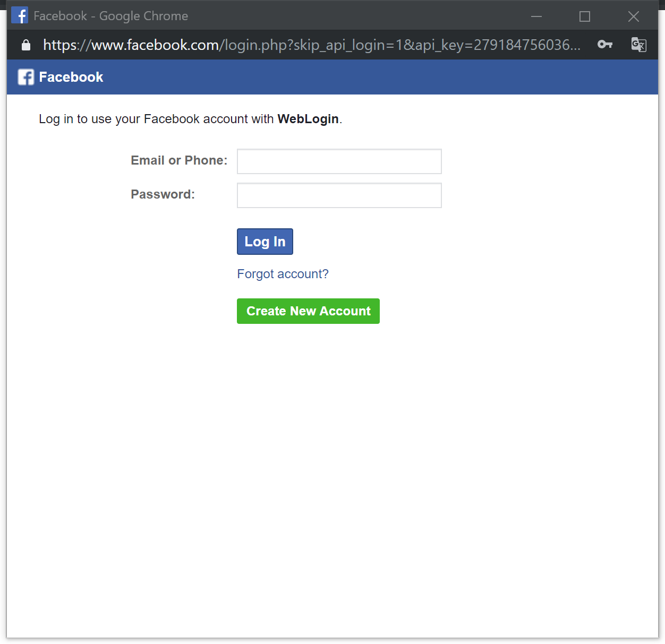Click the 'Facebook - Google Chrome' window title

[110, 16]
